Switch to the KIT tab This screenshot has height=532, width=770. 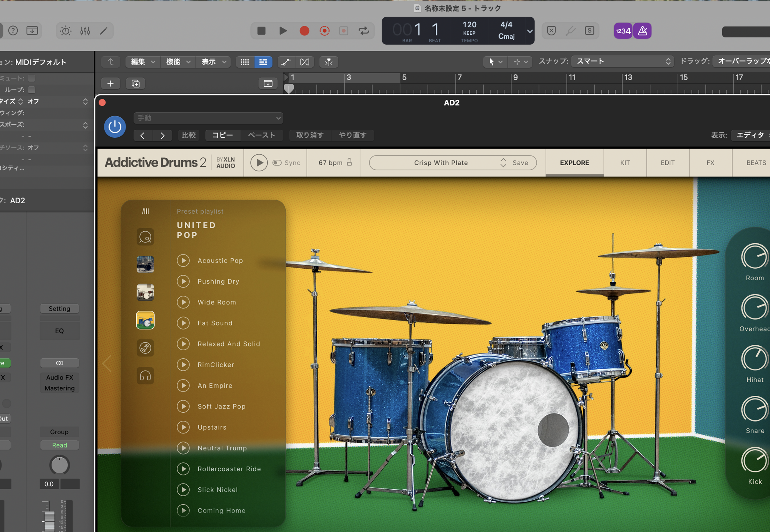coord(625,163)
